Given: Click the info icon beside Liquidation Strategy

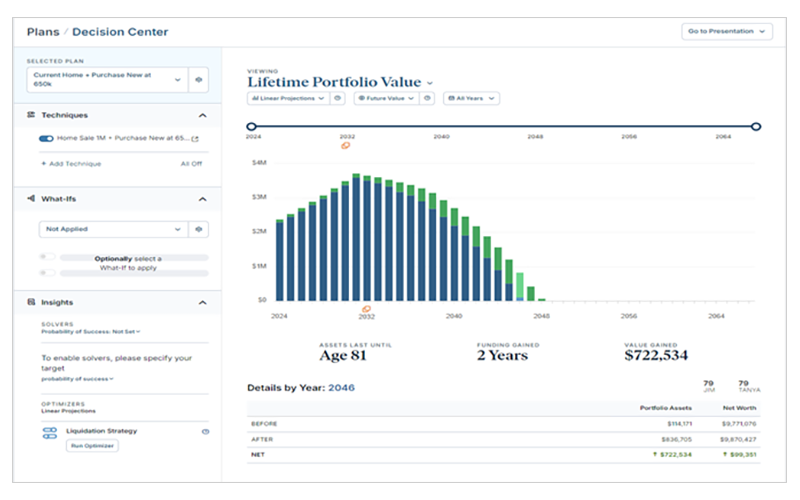Looking at the screenshot, I should tap(205, 431).
